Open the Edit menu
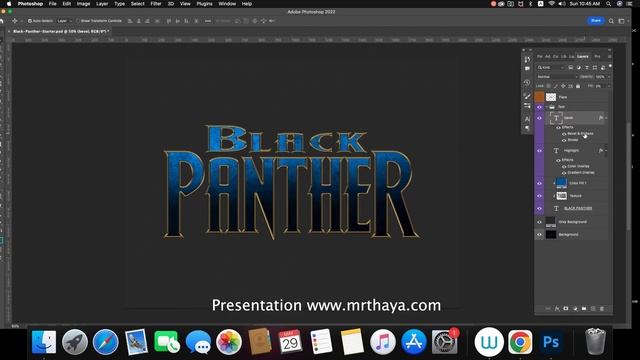This screenshot has height=360, width=640. pyautogui.click(x=67, y=4)
